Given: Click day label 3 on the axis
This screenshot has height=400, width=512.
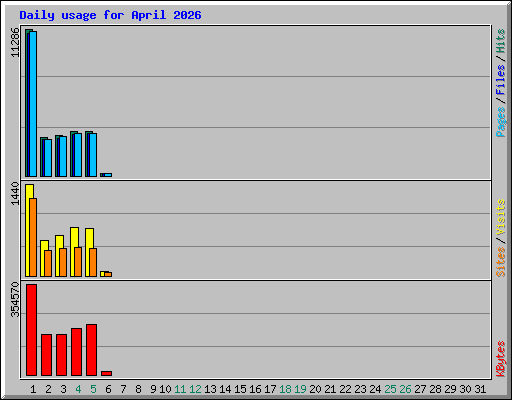Looking at the screenshot, I should (63, 389).
